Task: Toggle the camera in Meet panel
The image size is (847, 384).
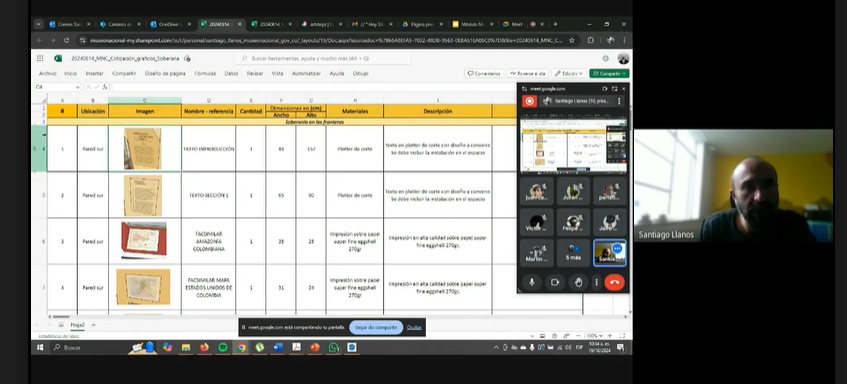Action: click(x=555, y=282)
